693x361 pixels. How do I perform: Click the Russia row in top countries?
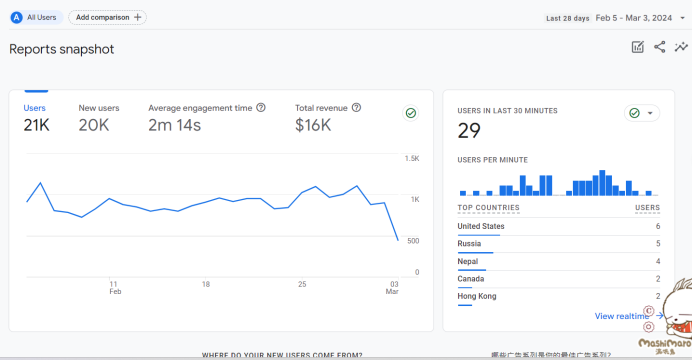point(559,244)
